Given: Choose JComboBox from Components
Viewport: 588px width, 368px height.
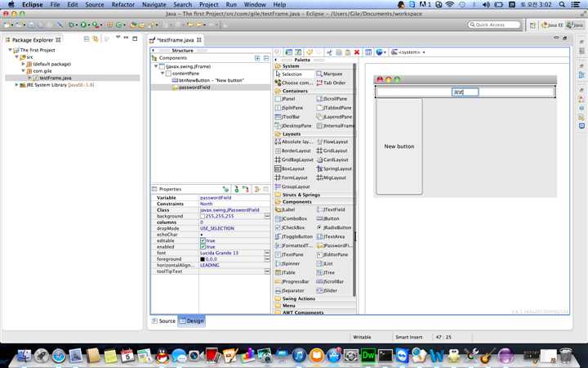Looking at the screenshot, I should point(291,219).
